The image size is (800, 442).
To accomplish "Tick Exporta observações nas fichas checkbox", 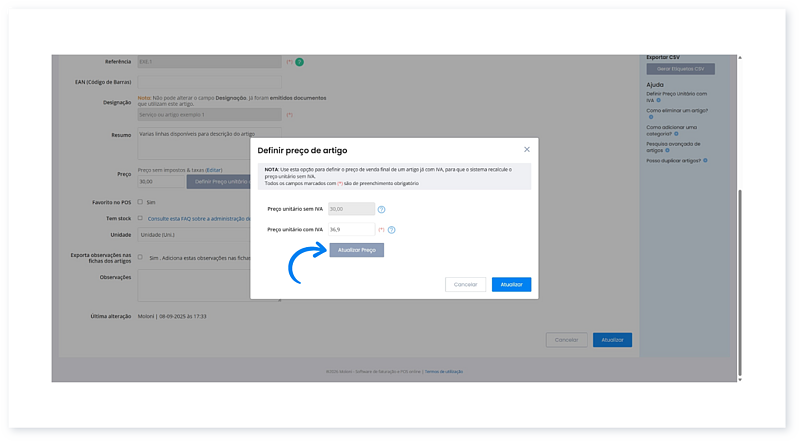I will click(x=140, y=257).
